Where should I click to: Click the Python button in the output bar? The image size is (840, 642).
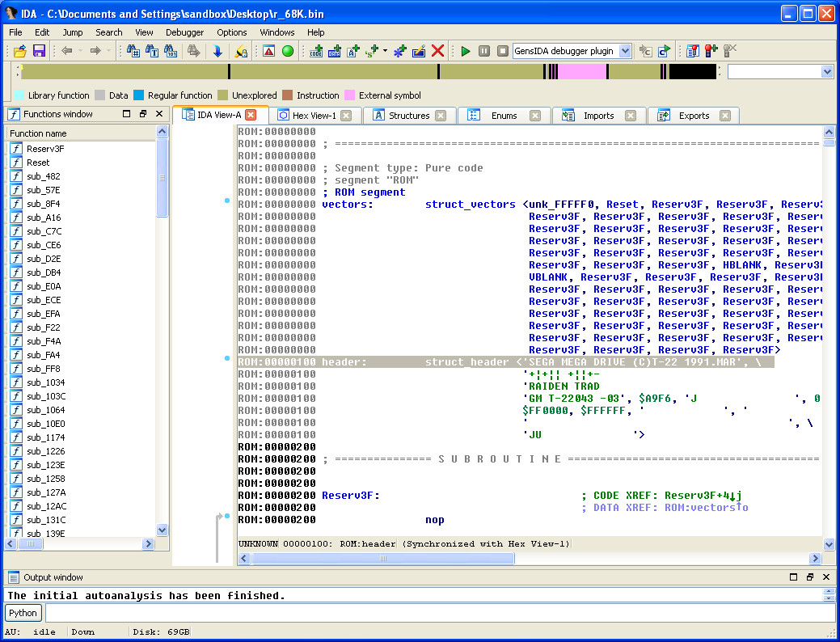pos(23,613)
